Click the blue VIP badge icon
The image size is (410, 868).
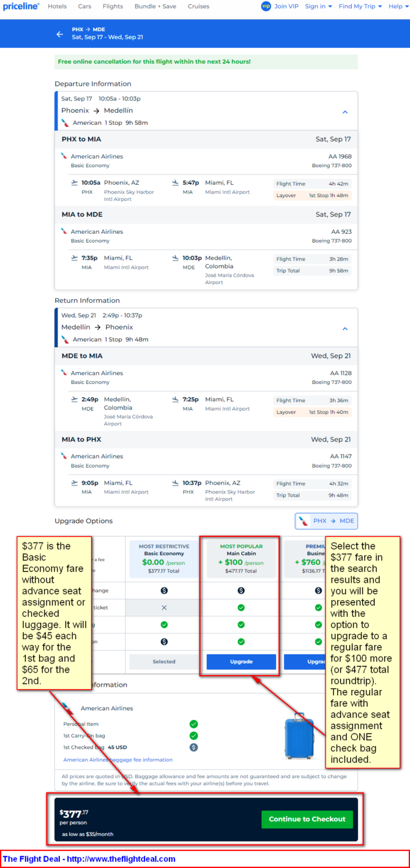click(x=266, y=6)
